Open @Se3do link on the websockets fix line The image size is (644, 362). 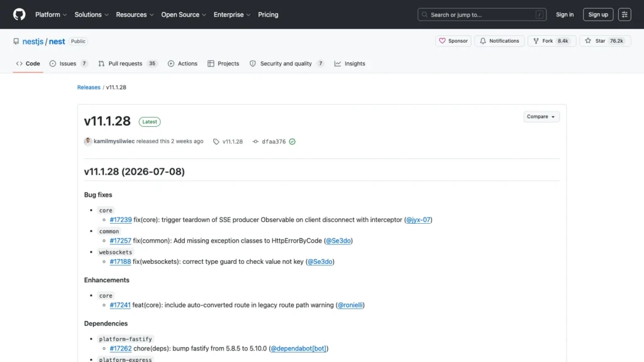coord(320,262)
